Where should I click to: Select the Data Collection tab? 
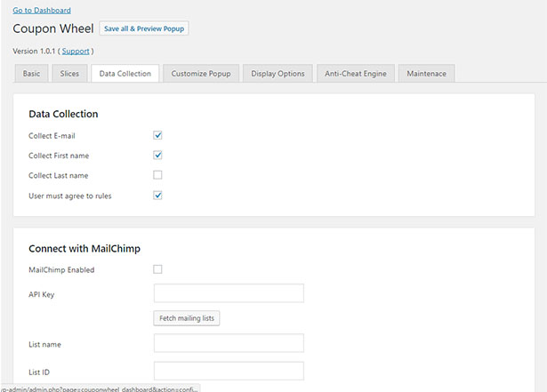click(125, 74)
